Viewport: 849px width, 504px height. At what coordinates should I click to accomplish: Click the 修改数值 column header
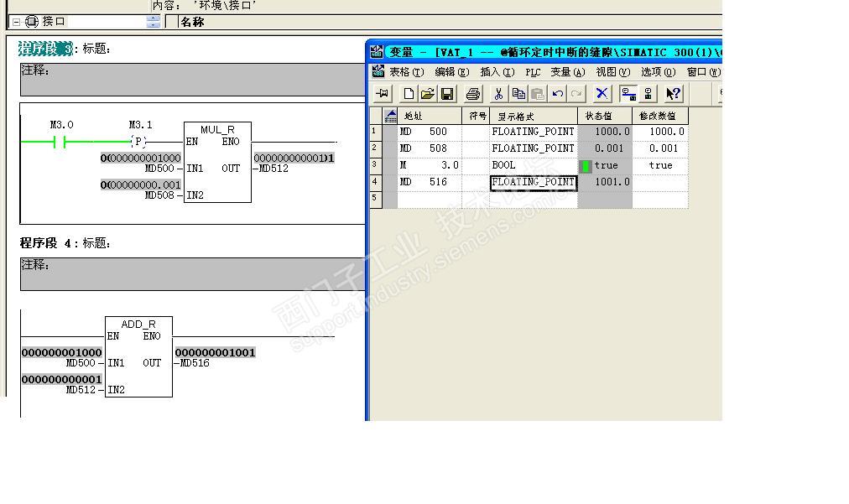(x=660, y=116)
